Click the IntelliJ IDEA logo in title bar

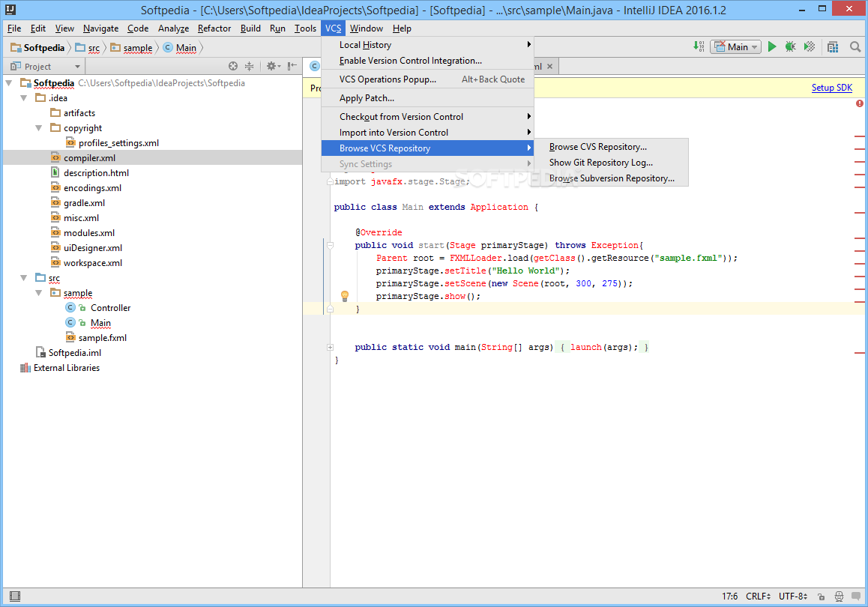point(10,10)
